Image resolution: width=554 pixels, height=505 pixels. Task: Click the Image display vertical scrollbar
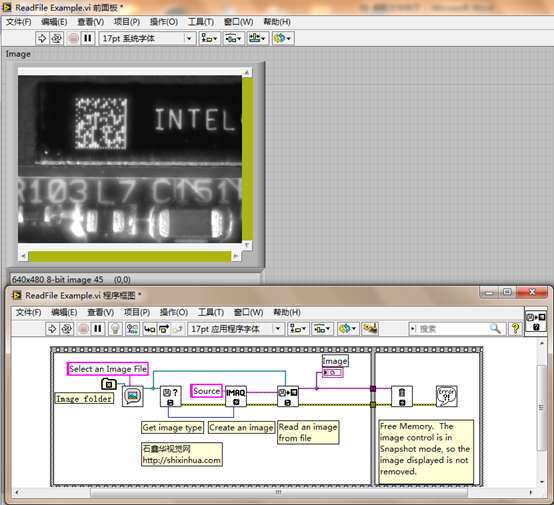click(247, 159)
